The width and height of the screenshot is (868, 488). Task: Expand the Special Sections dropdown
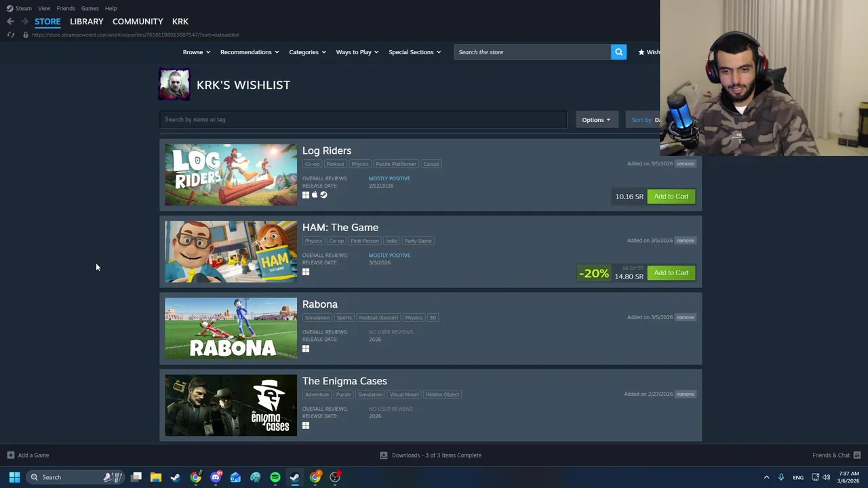(414, 52)
